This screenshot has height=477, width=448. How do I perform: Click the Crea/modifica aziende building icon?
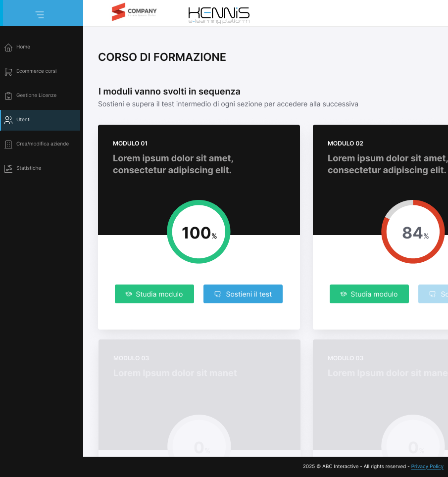tap(8, 144)
